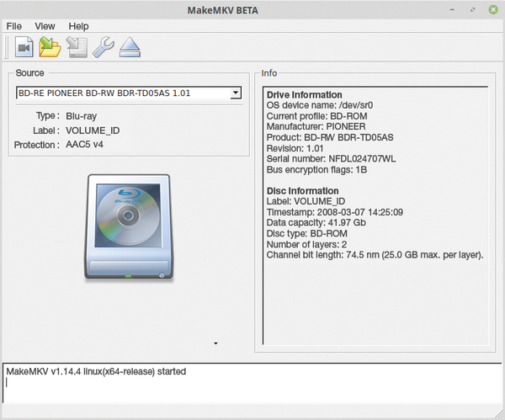Click the Backup disc to drive icon

pos(77,47)
